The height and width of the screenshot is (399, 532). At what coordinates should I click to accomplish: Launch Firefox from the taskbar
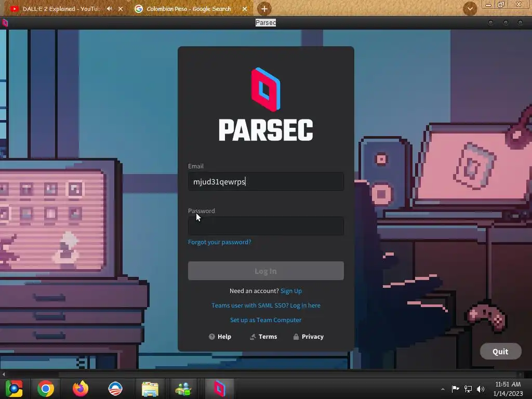click(81, 389)
